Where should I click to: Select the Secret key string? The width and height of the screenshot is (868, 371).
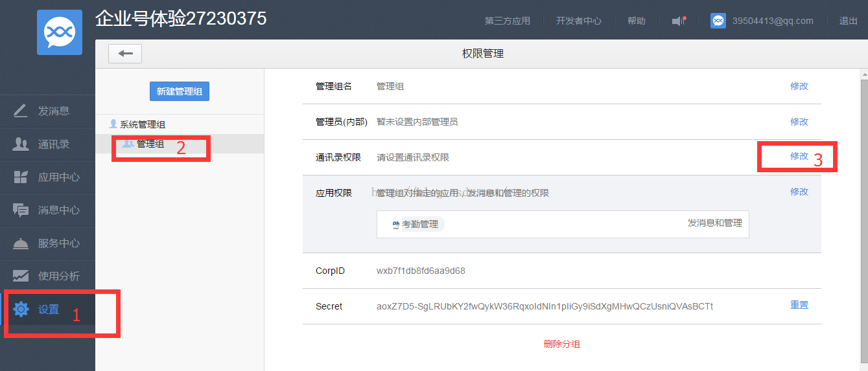[x=545, y=306]
